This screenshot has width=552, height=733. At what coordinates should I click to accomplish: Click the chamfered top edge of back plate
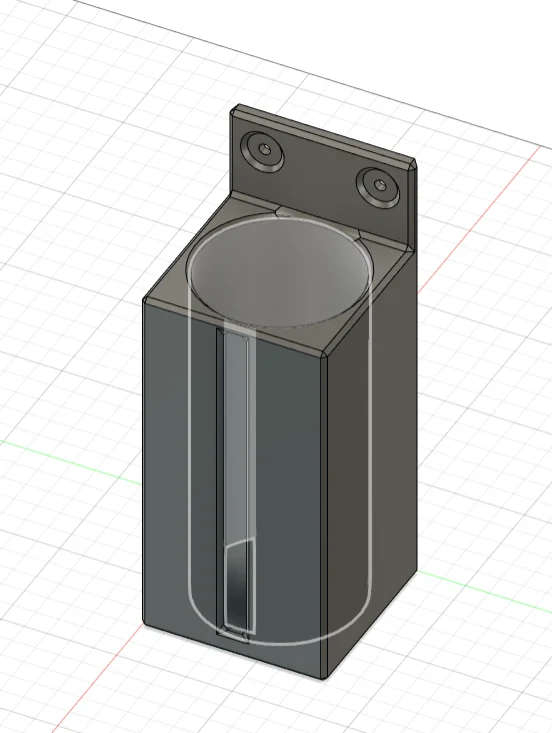click(323, 132)
